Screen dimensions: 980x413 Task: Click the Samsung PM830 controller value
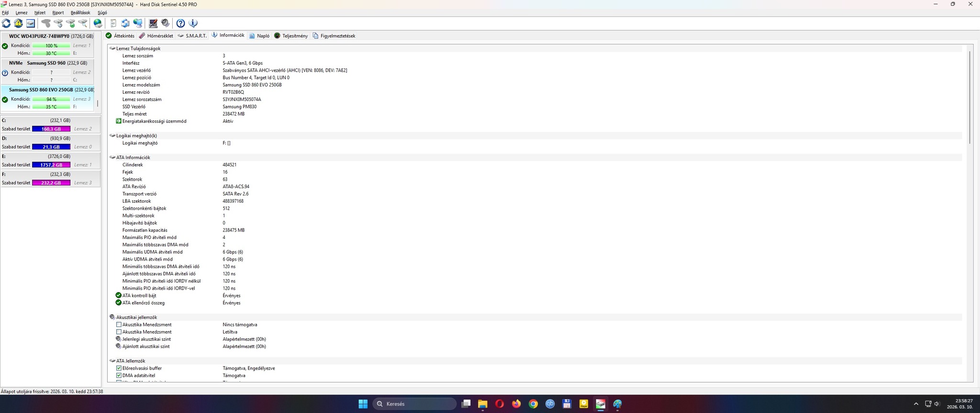tap(239, 107)
